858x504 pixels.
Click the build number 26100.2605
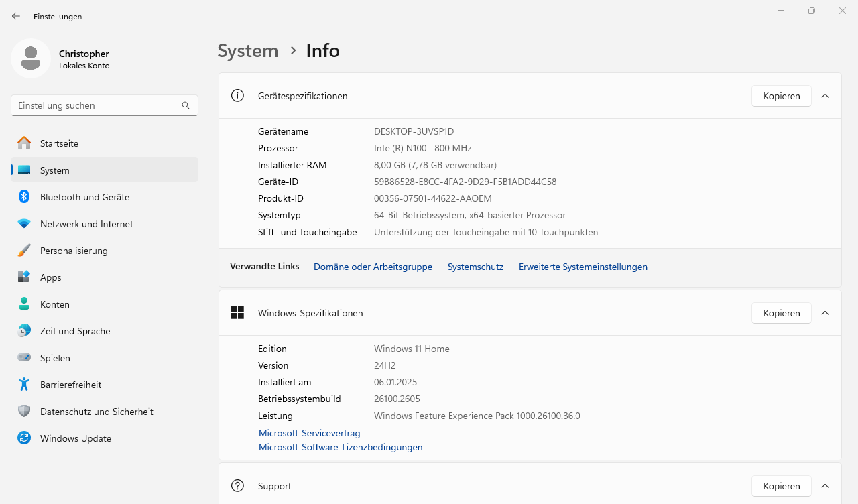[x=397, y=399]
